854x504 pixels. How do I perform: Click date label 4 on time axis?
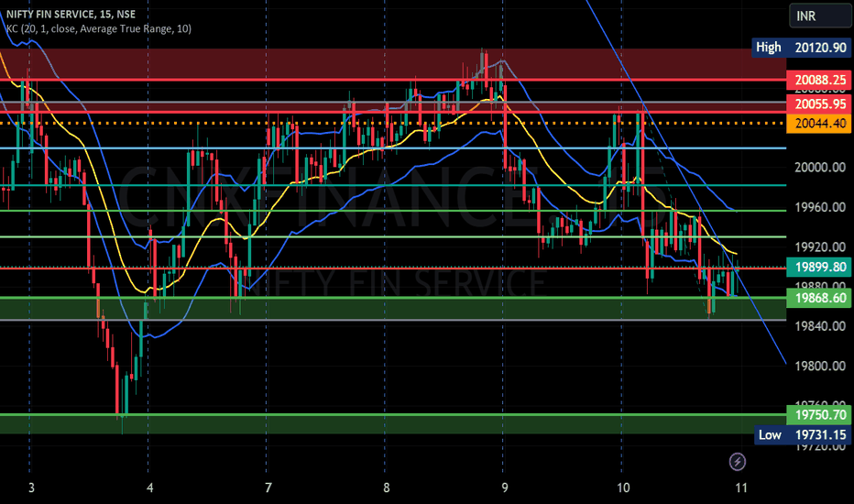tap(149, 488)
